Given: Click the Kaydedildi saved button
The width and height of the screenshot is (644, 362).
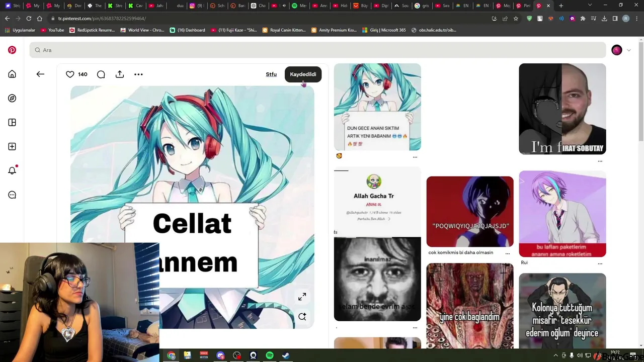Looking at the screenshot, I should [303, 74].
